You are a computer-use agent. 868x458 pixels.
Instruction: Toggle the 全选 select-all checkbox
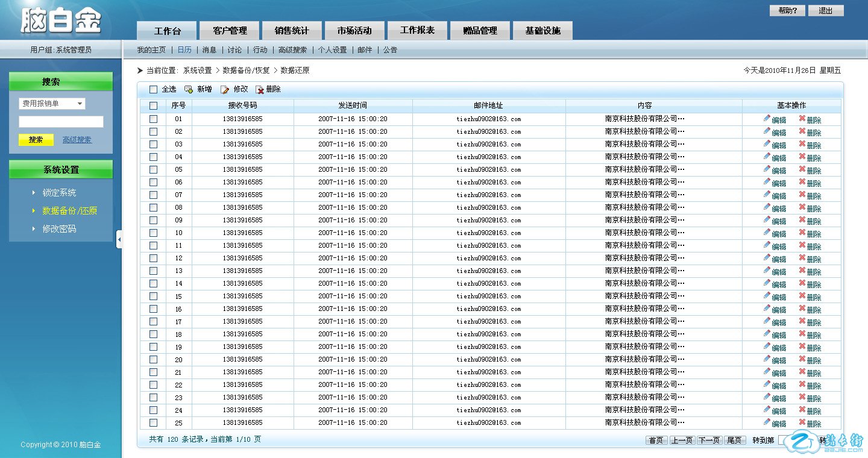153,89
